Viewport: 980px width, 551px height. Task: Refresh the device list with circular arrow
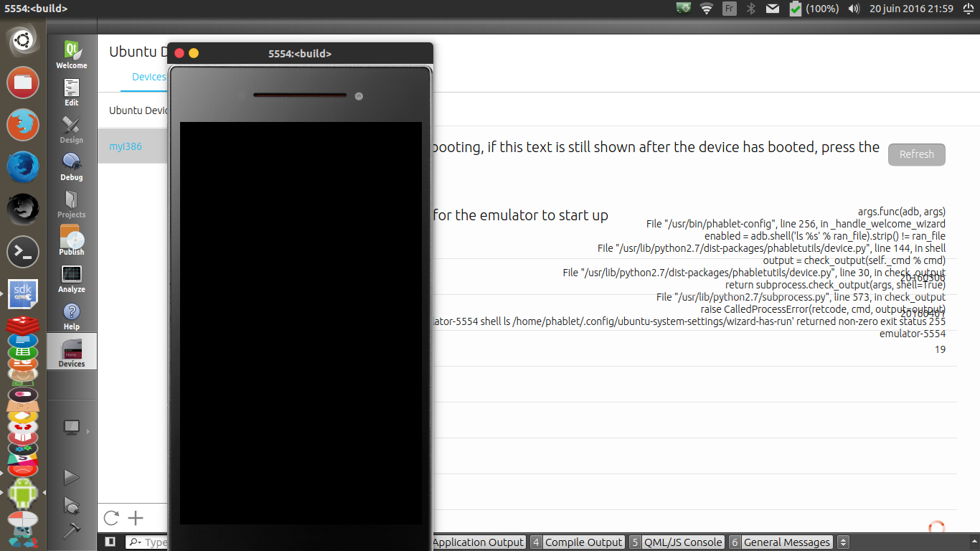(111, 518)
